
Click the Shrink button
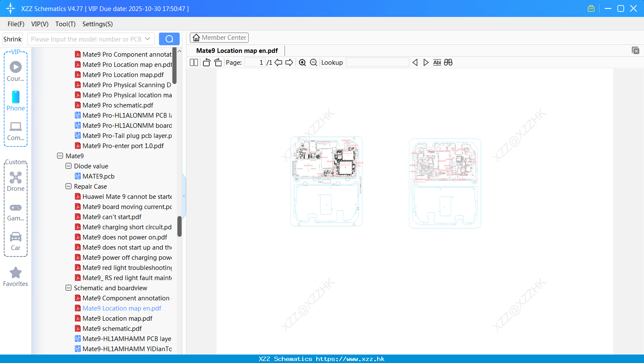(13, 39)
